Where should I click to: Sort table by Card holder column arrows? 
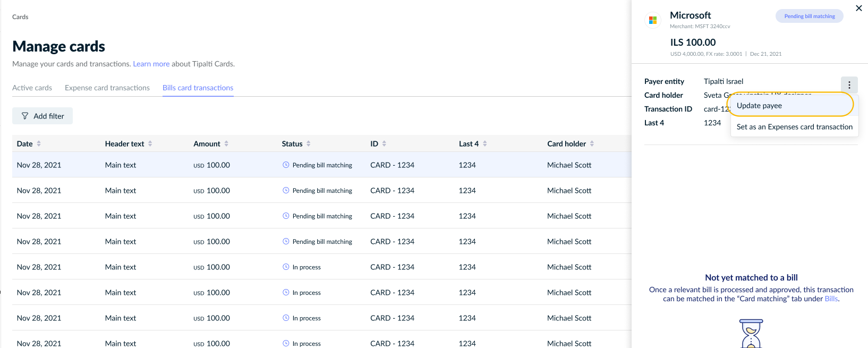(x=592, y=143)
